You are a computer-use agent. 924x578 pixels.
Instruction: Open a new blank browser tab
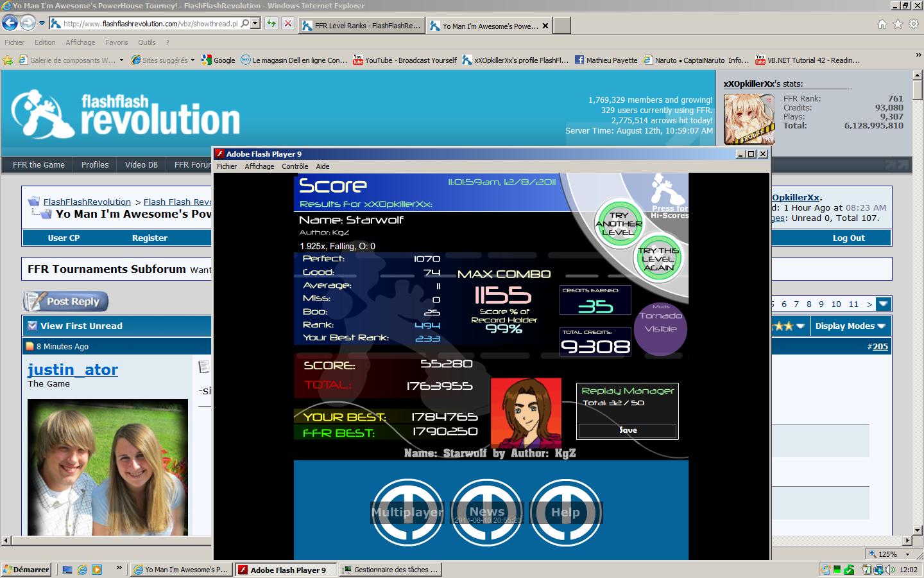(561, 26)
